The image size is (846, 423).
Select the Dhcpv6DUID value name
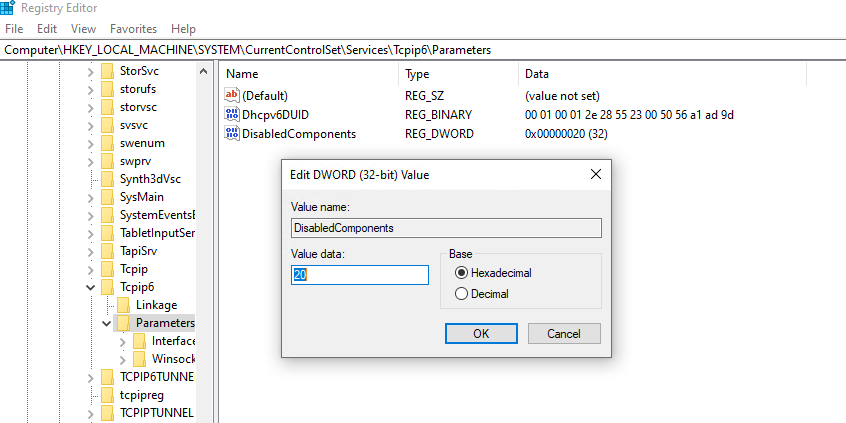[276, 114]
